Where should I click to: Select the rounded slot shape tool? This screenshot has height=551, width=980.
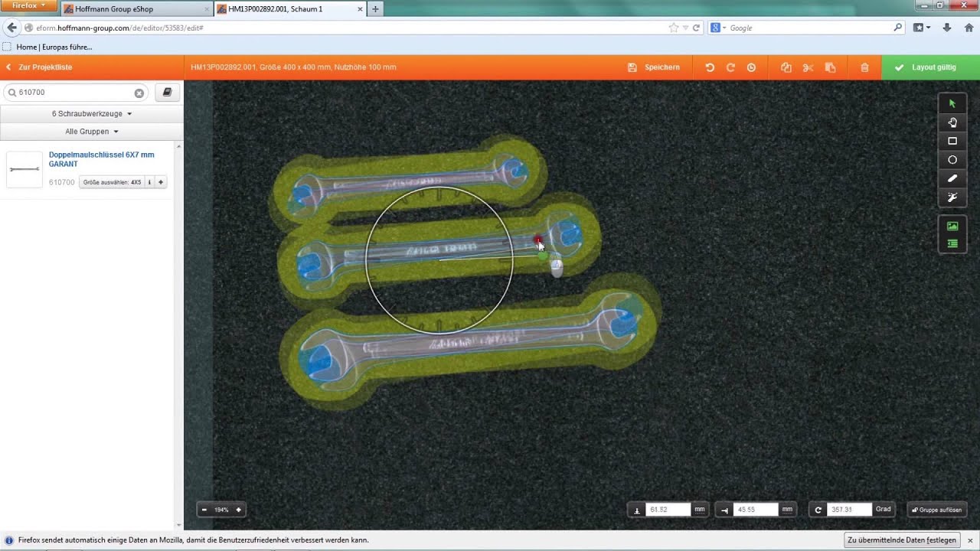click(952, 178)
